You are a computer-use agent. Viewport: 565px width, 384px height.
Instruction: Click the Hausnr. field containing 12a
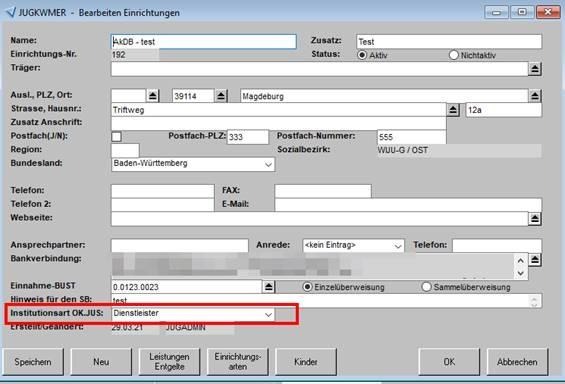pos(504,110)
